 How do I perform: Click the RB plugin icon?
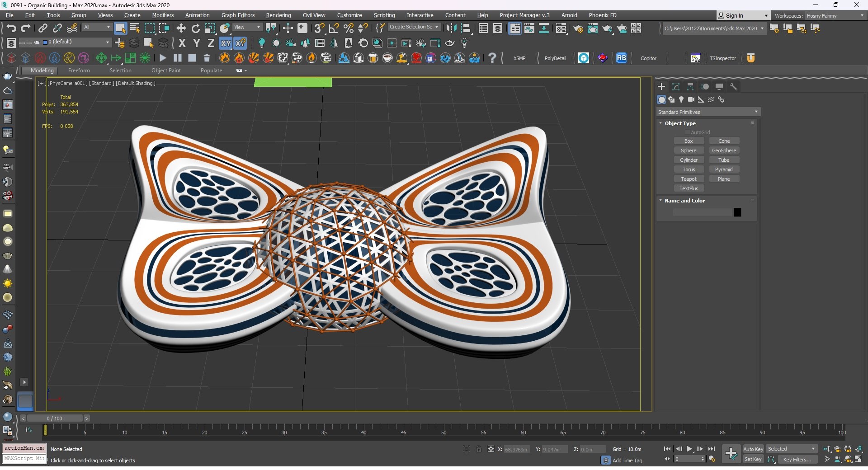[621, 58]
